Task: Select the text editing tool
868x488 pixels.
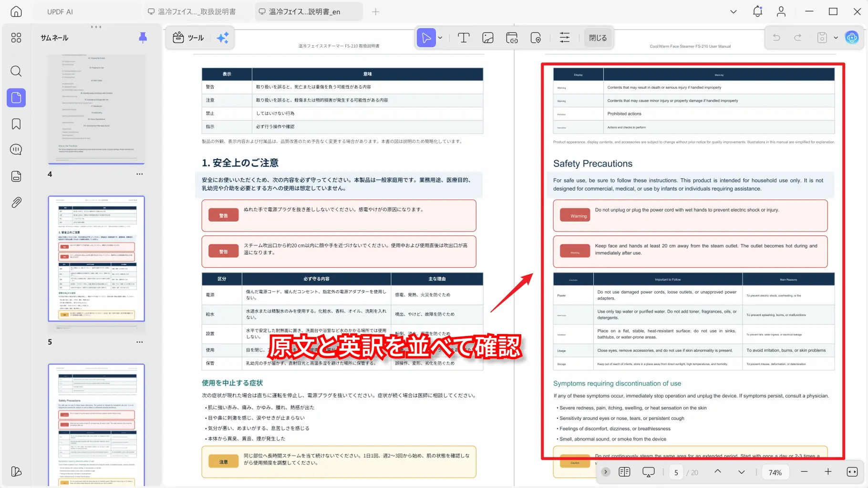Action: coord(464,38)
